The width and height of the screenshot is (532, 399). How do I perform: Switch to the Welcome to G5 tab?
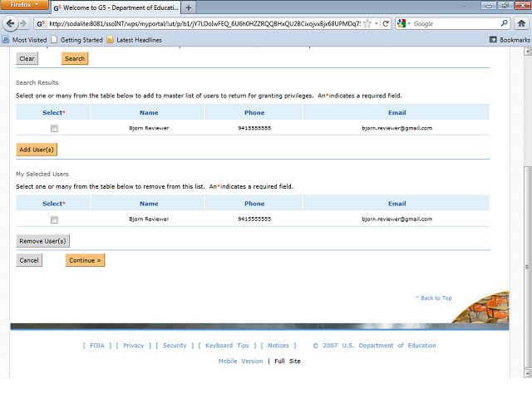(116, 7)
